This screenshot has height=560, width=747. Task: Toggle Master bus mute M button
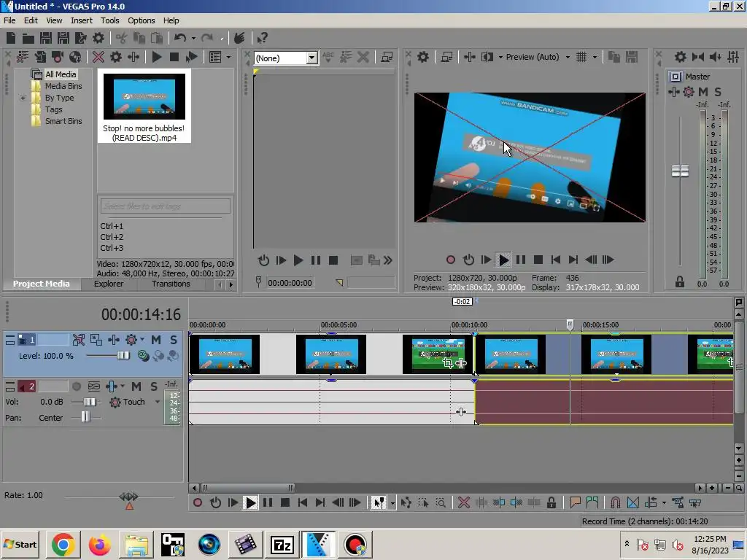(703, 92)
